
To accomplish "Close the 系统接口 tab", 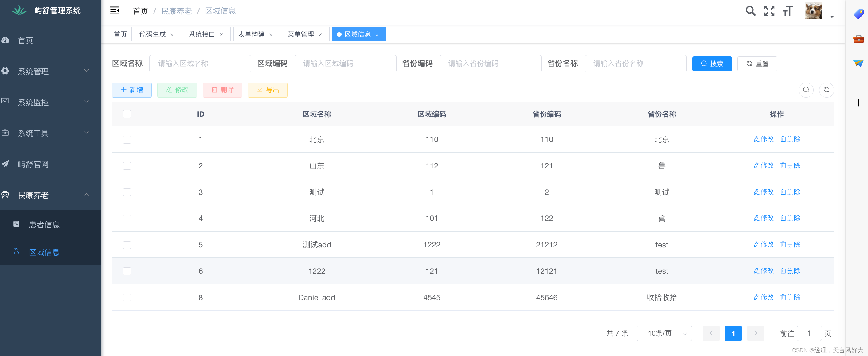I will tap(221, 35).
